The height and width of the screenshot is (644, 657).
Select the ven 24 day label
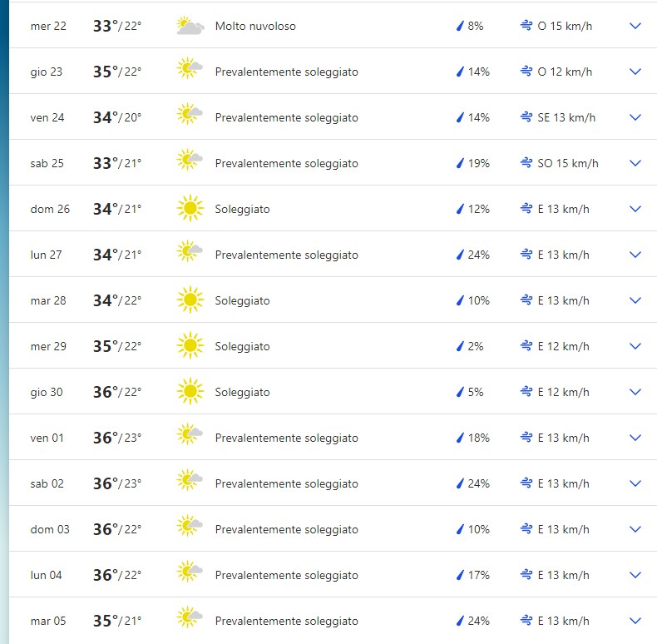(47, 117)
